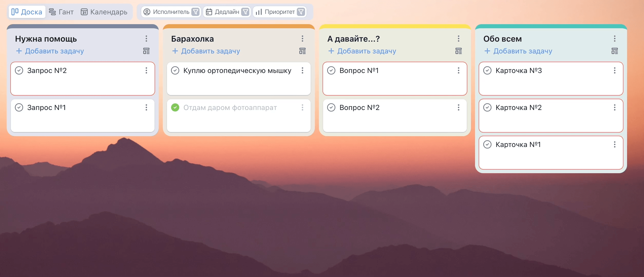Click the Приоритет filter funnel icon
The height and width of the screenshot is (277, 644).
pyautogui.click(x=301, y=12)
